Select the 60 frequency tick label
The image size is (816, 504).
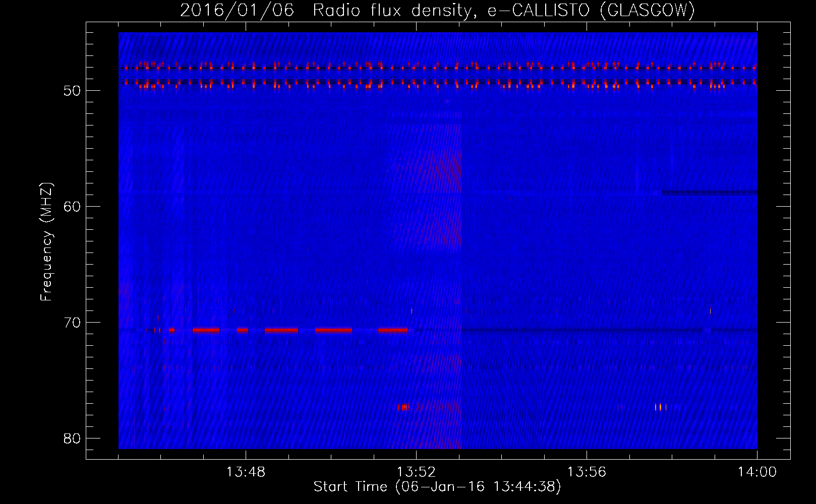(x=72, y=207)
